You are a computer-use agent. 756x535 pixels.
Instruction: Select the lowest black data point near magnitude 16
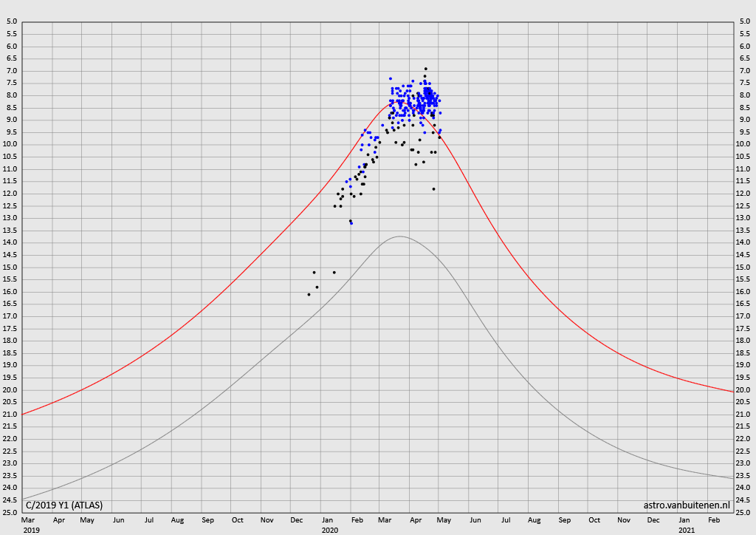[309, 294]
